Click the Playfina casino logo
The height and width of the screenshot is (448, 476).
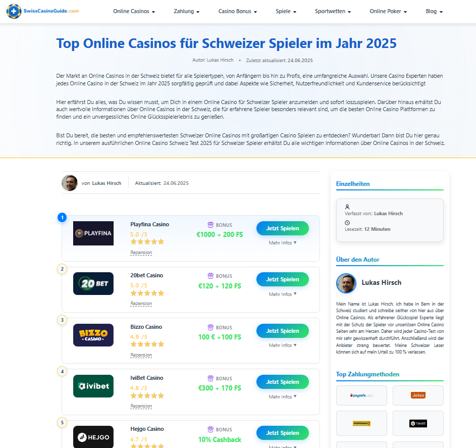click(x=93, y=233)
